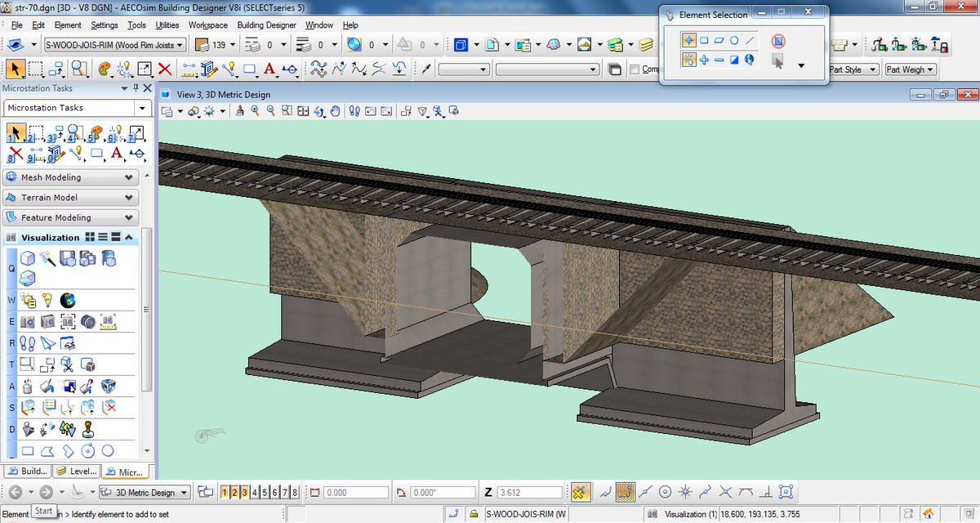Viewport: 980px width, 523px height.
Task: Click the forward arrow in bottom toolbar
Action: (46, 492)
